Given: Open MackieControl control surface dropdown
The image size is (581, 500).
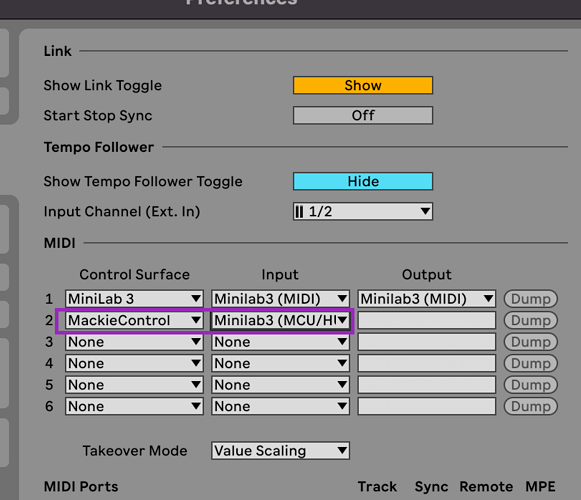Looking at the screenshot, I should 134,320.
